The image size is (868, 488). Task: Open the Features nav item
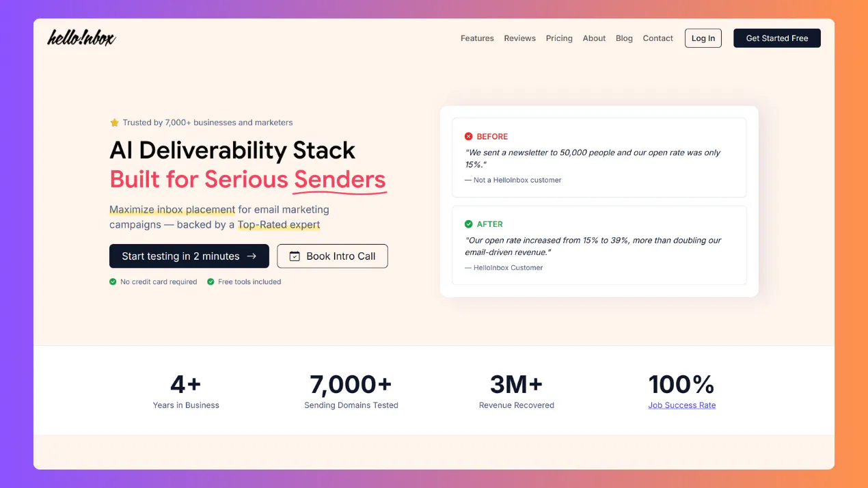click(x=477, y=38)
